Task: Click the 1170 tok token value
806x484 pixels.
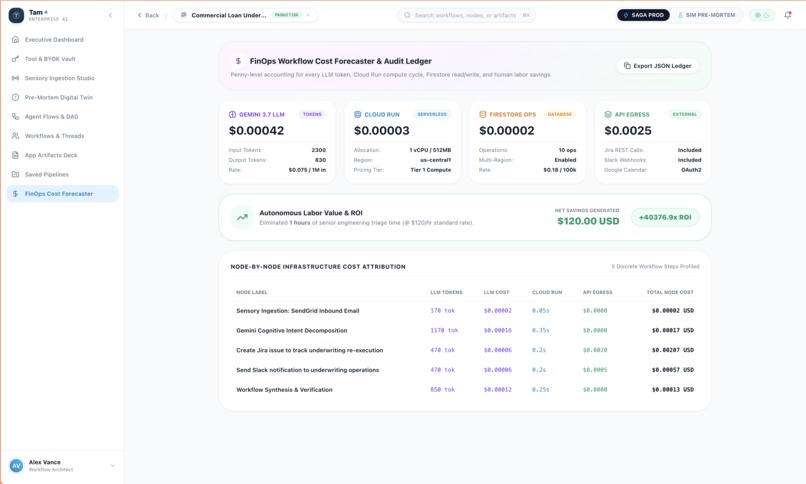Action: [x=444, y=330]
